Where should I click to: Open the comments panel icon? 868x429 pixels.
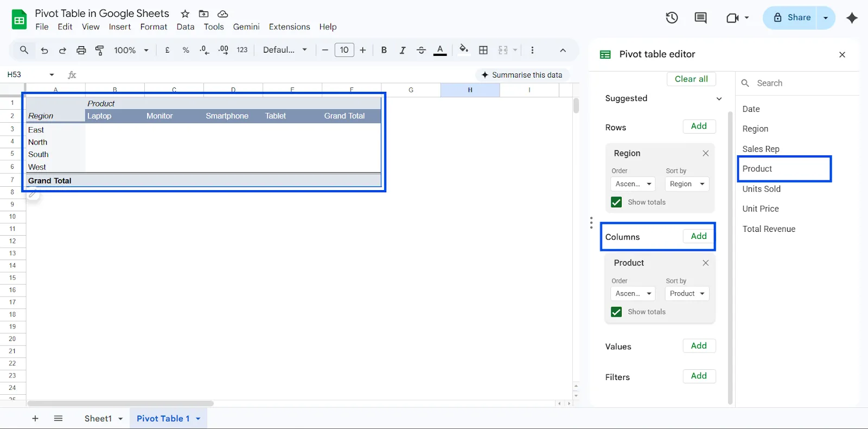700,18
